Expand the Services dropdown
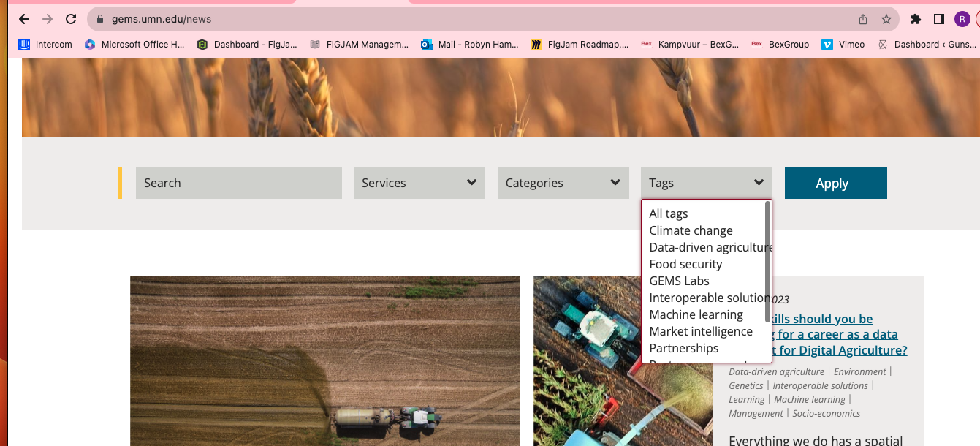 tap(419, 183)
